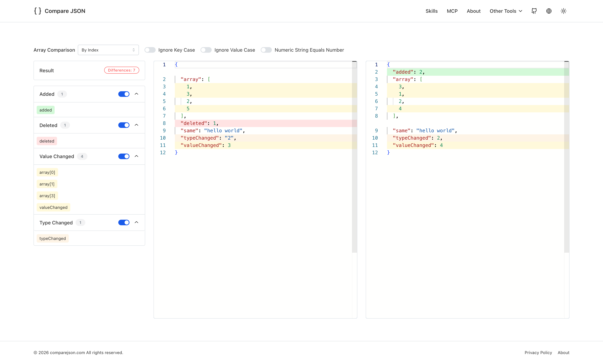The image size is (603, 364).
Task: Jump to the array[3] difference
Action: 47,196
